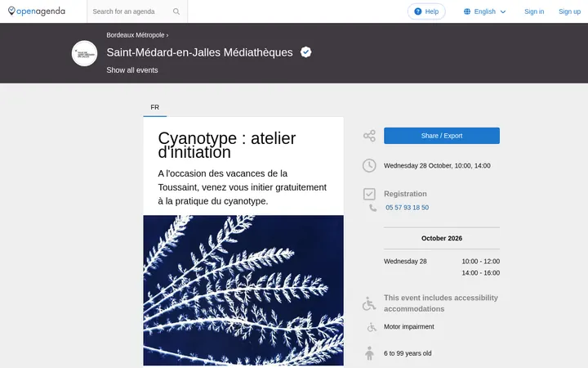Click the small Motor impairment wheelchair icon
588x368 pixels.
tap(372, 327)
